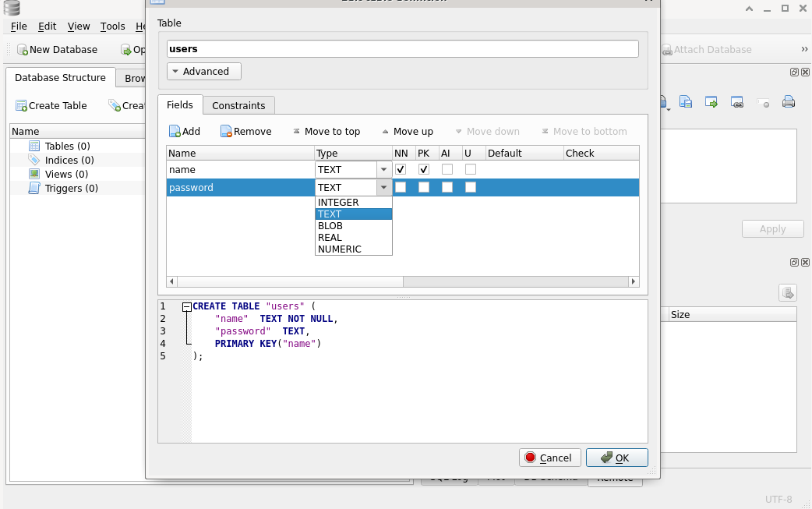Float the upper right dock panel
The width and height of the screenshot is (812, 509).
pos(794,72)
